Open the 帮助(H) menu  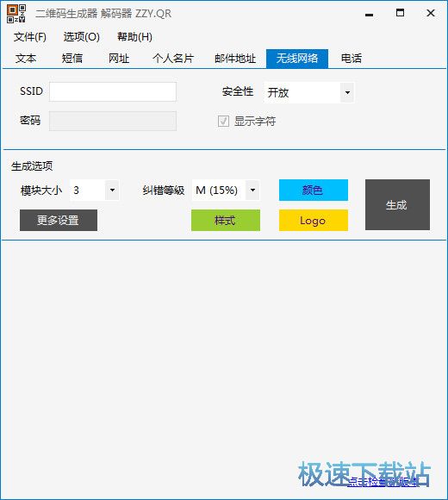(x=134, y=37)
